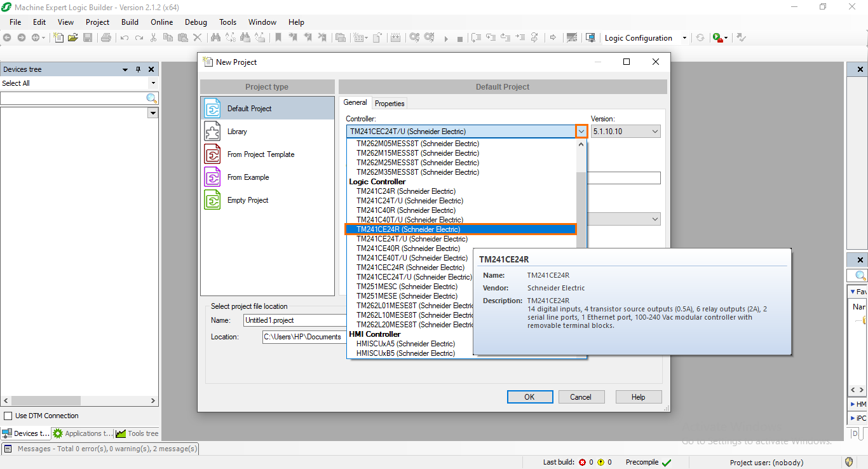Switch to the General tab
The image size is (868, 469).
(355, 102)
